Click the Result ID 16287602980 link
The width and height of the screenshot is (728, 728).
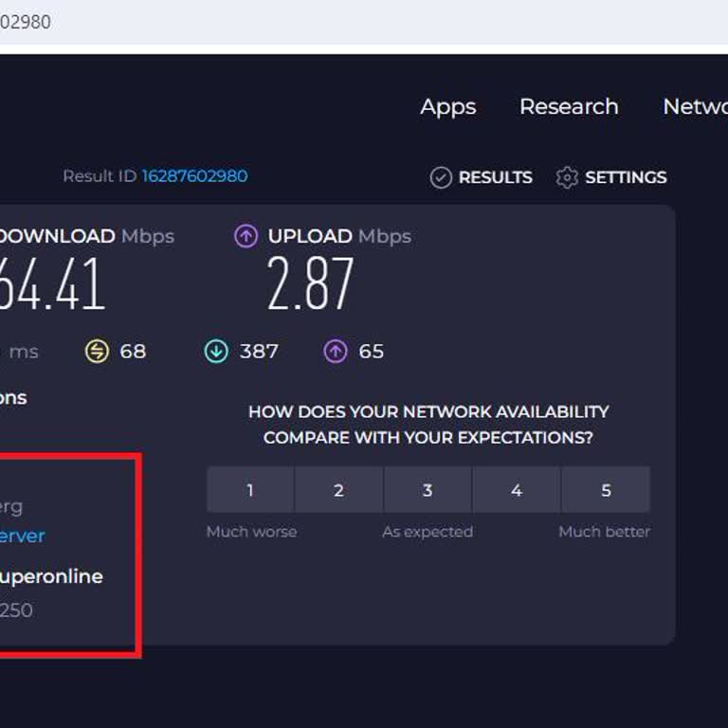(194, 176)
